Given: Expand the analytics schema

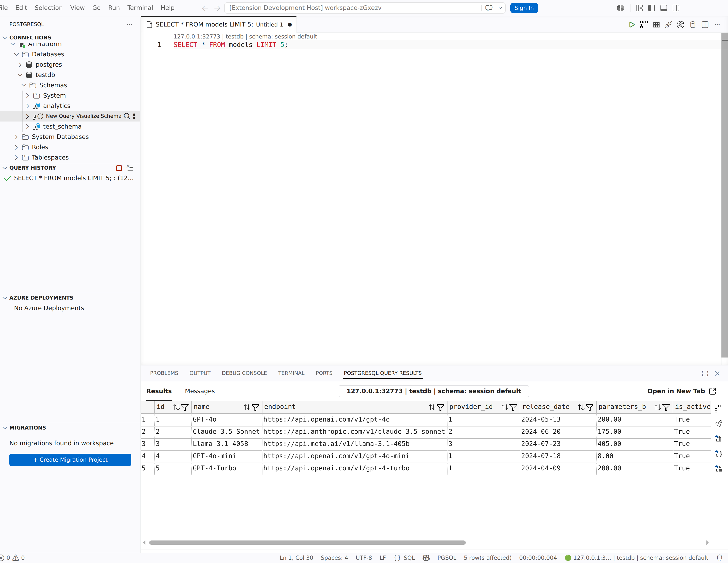Looking at the screenshot, I should pos(28,106).
